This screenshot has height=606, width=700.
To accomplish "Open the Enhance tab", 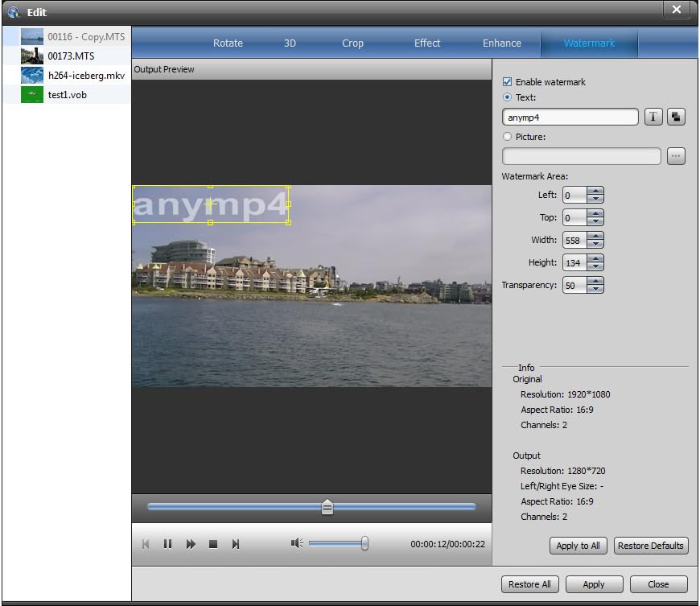I will point(502,43).
